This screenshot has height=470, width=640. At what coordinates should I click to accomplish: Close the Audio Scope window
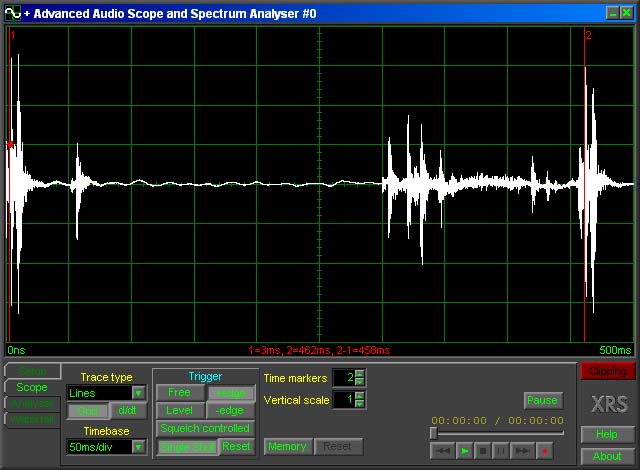[x=627, y=13]
